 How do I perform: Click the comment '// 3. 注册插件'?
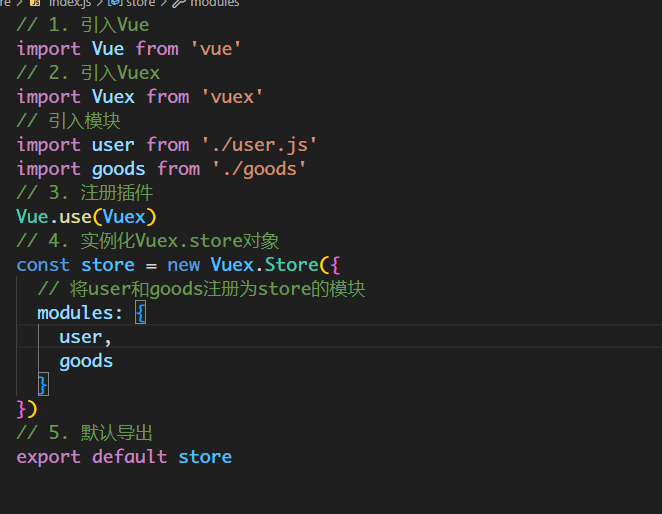[x=85, y=192]
